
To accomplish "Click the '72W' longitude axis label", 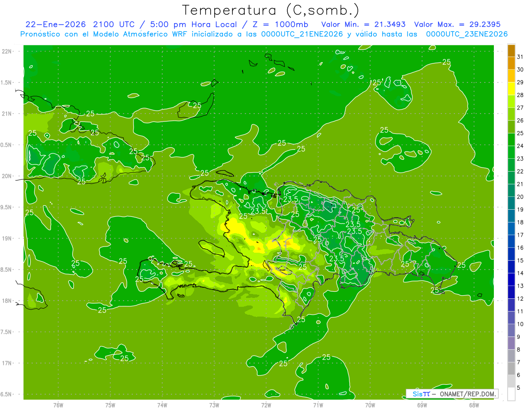I will point(266,405).
